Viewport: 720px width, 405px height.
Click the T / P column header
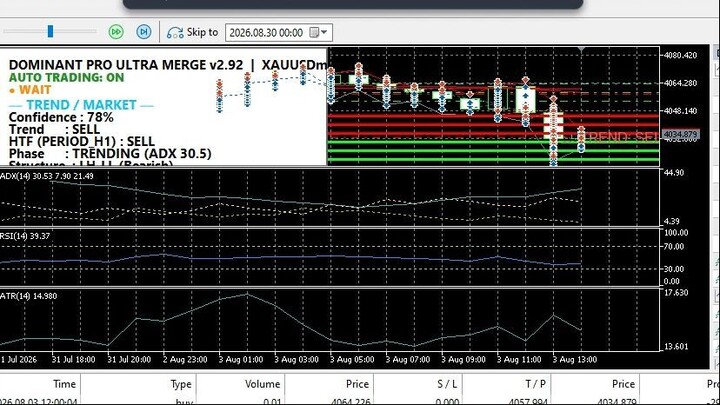[535, 384]
